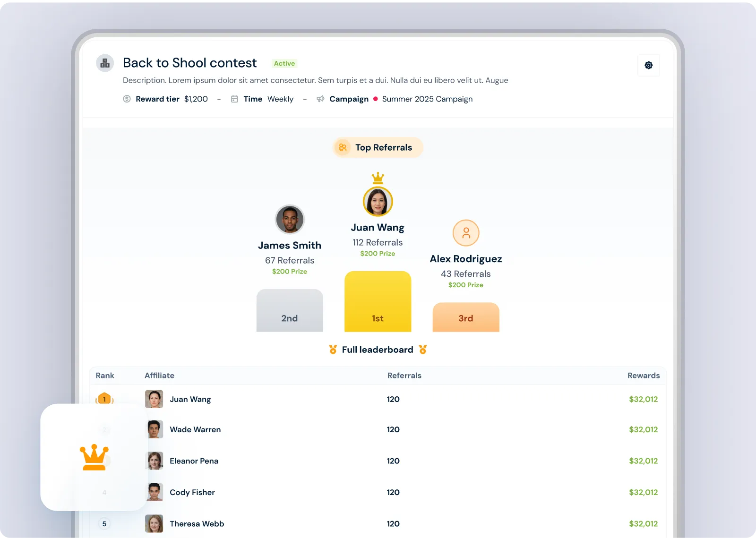The image size is (756, 538).
Task: Open the Summer 2025 Campaign link
Action: click(x=427, y=99)
